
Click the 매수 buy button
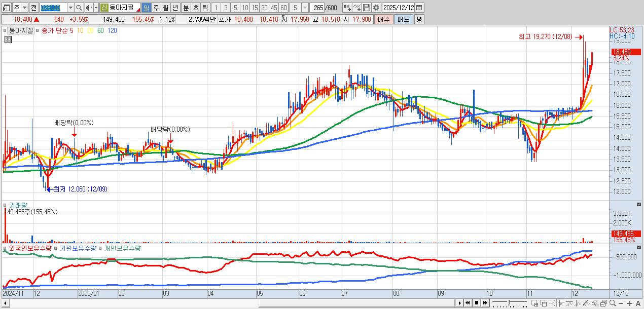(x=384, y=19)
